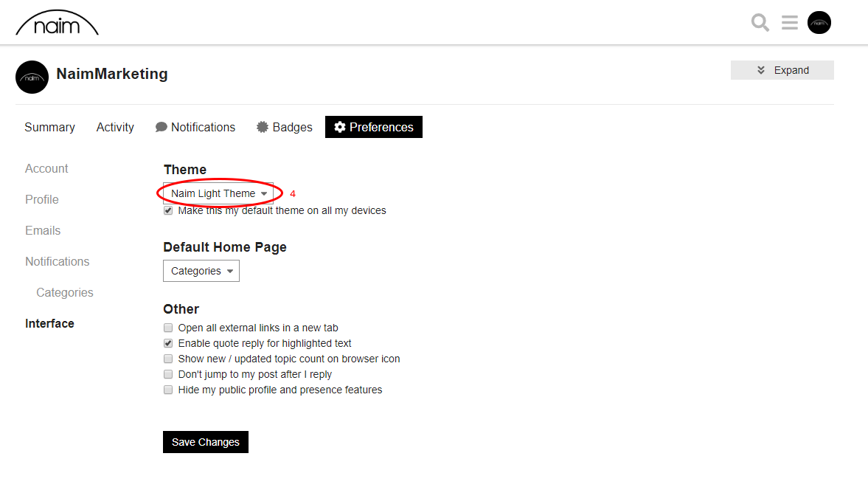Enable open external links in new tab
This screenshot has height=490, width=868.
click(x=168, y=328)
